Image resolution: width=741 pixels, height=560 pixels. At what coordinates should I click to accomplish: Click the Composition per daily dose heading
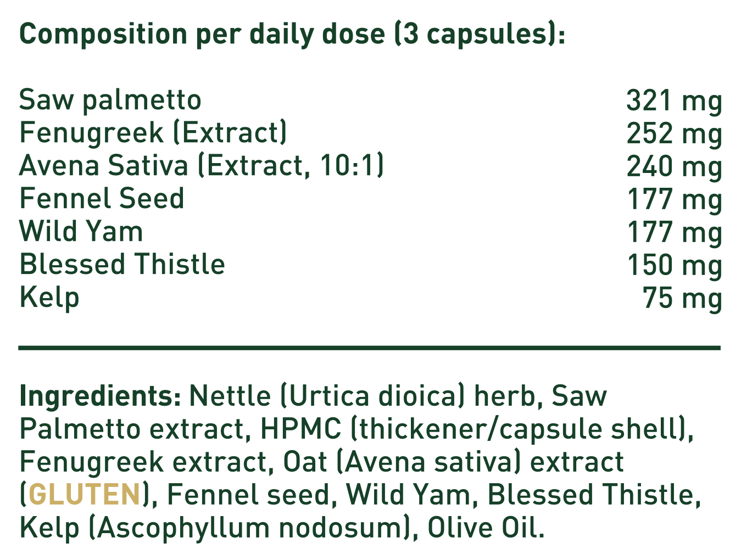(x=292, y=34)
